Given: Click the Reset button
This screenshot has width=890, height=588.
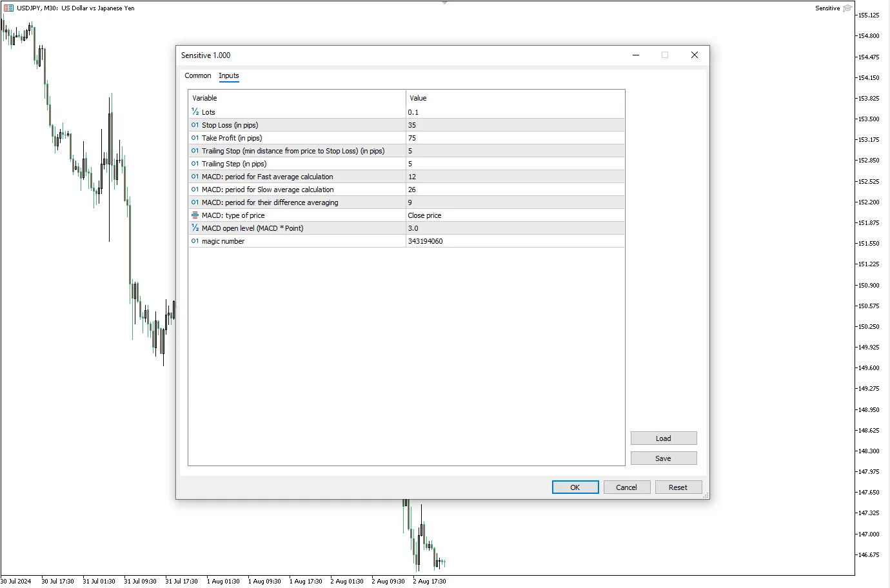Looking at the screenshot, I should coord(678,487).
